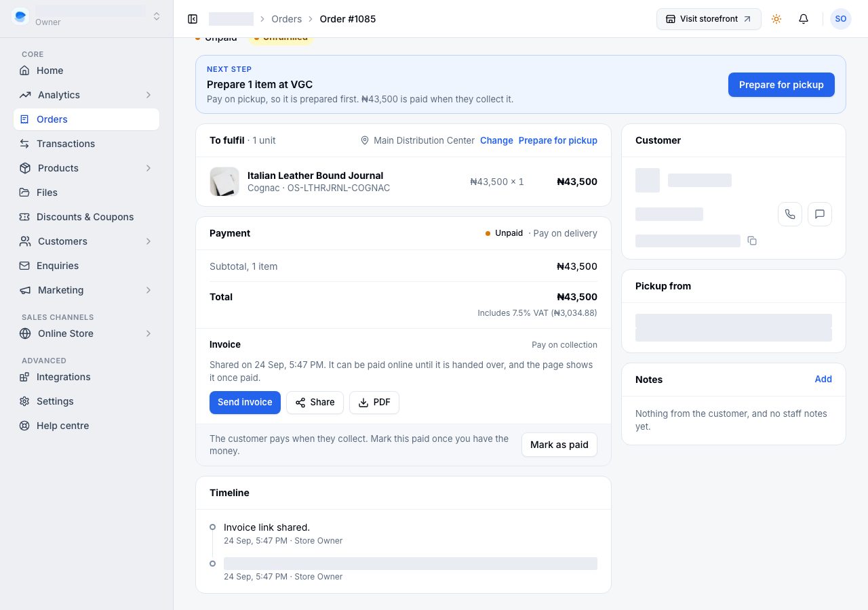868x610 pixels.
Task: Click the Help centre lifebuoy icon
Action: click(25, 426)
